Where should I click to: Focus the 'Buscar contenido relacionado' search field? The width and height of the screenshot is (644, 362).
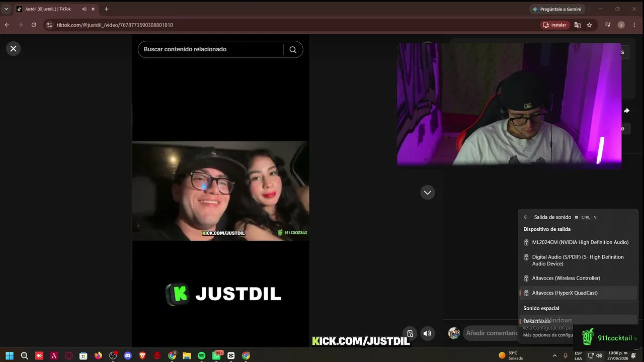pos(211,49)
